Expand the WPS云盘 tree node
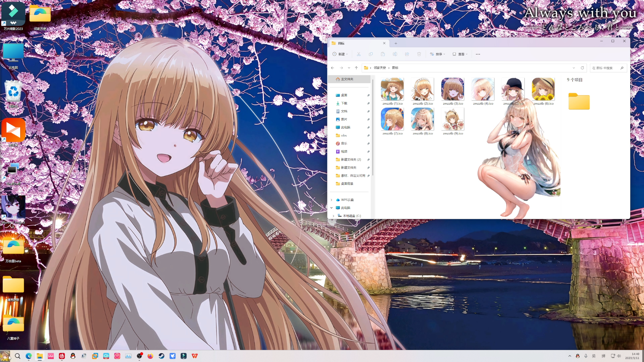Image resolution: width=644 pixels, height=362 pixels. 331,200
